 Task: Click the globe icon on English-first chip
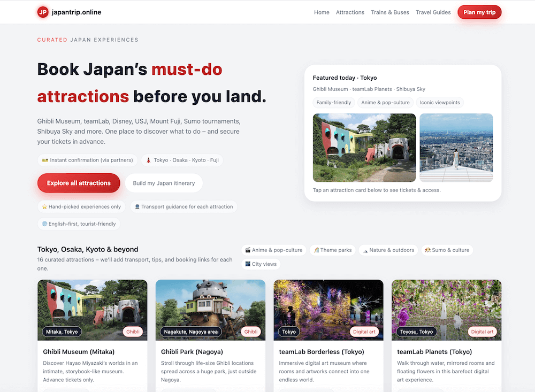(x=45, y=224)
